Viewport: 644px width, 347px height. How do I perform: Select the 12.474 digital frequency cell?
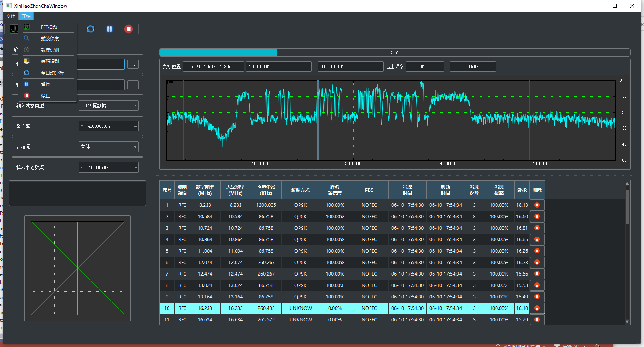(x=205, y=274)
